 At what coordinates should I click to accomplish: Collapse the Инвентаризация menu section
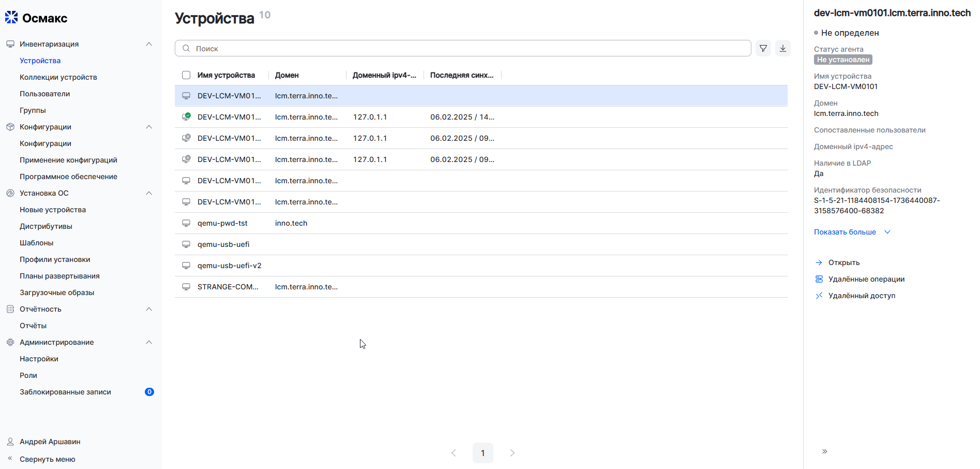[149, 44]
